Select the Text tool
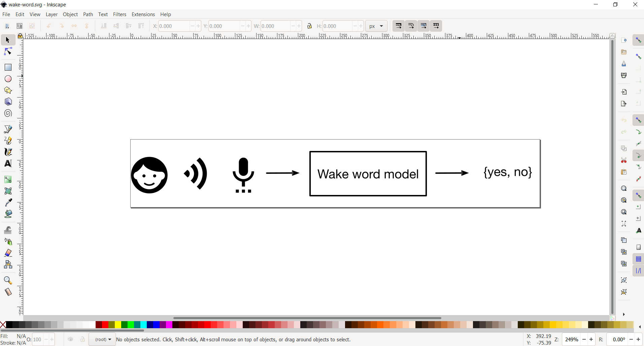Screen dimensions: 644x346 pos(8,163)
